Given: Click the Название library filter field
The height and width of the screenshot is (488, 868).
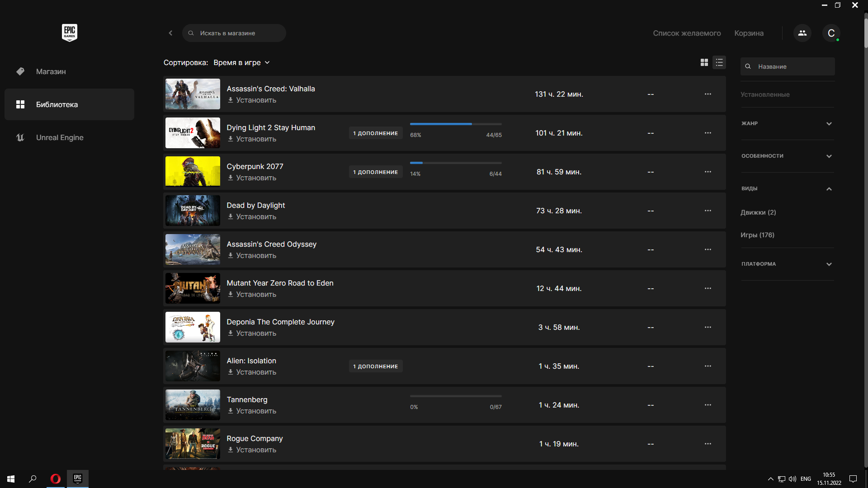Looking at the screenshot, I should [x=788, y=66].
